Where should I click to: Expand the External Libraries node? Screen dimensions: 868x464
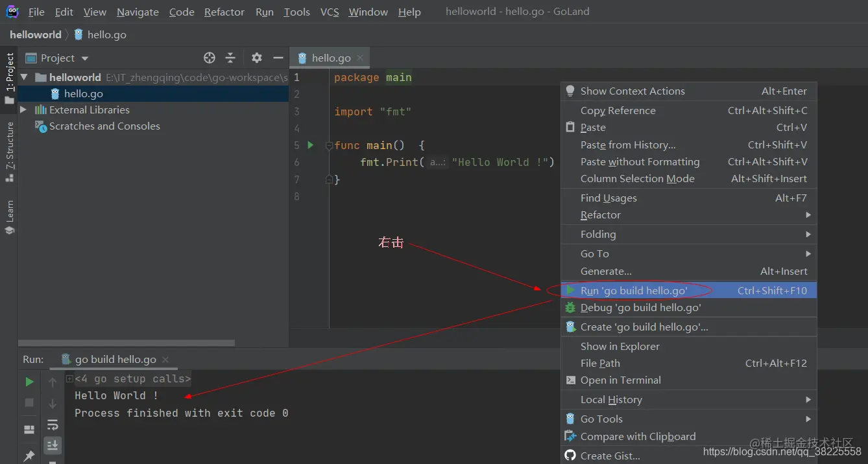coord(23,110)
